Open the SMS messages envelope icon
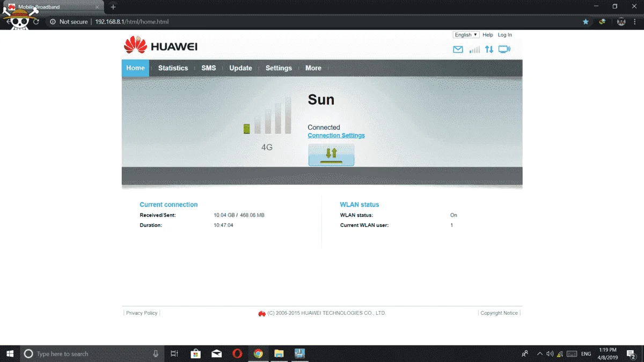The height and width of the screenshot is (362, 644). [x=458, y=49]
